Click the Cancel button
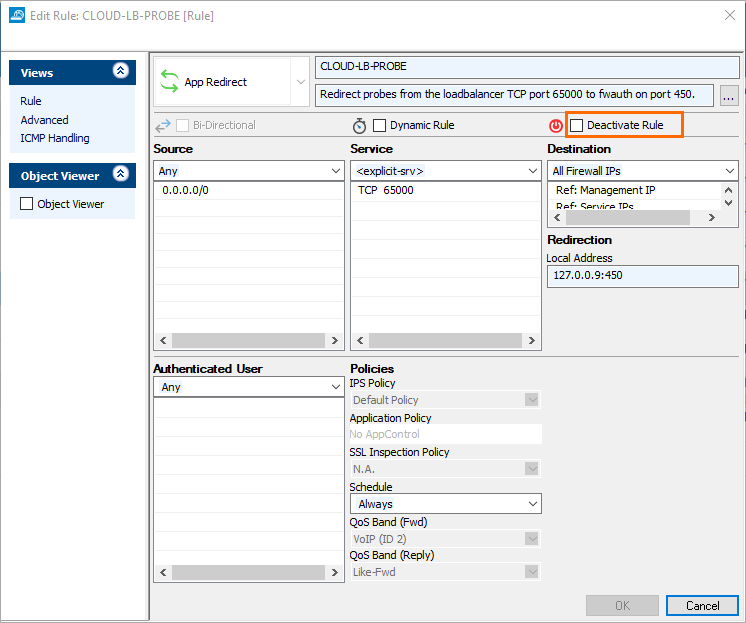746x623 pixels. [702, 605]
